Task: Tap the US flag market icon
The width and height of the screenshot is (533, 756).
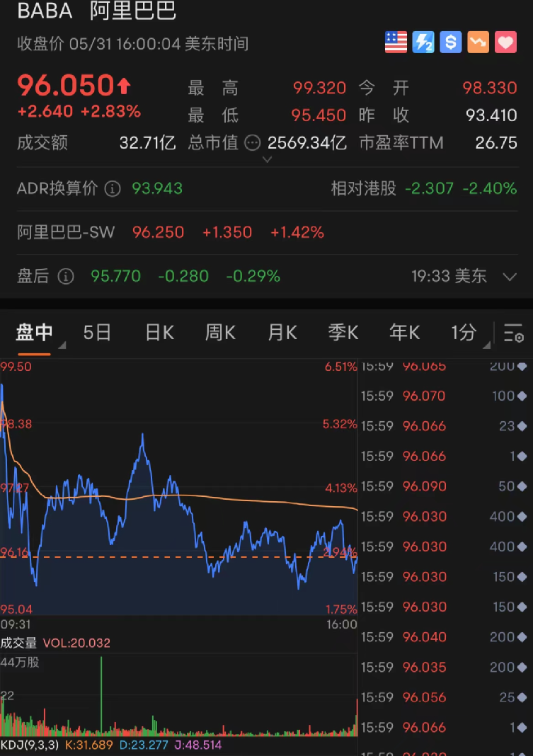Action: [396, 42]
